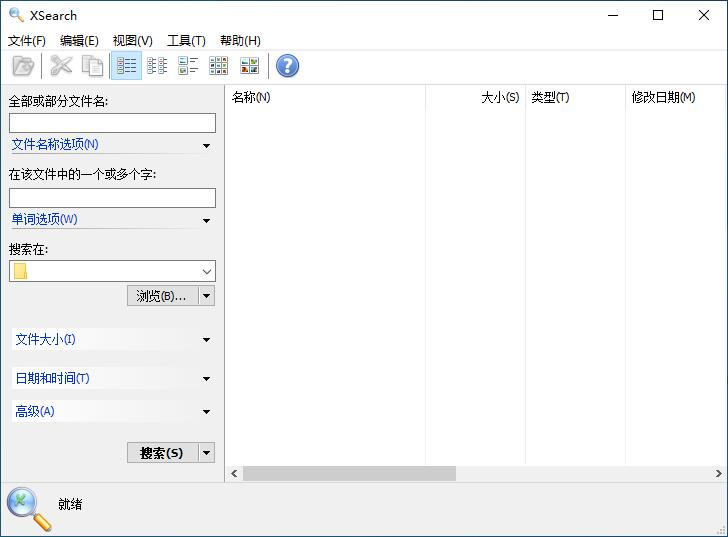Select the thumbnails view icon
Viewport: 728px width, 537px height.
249,66
